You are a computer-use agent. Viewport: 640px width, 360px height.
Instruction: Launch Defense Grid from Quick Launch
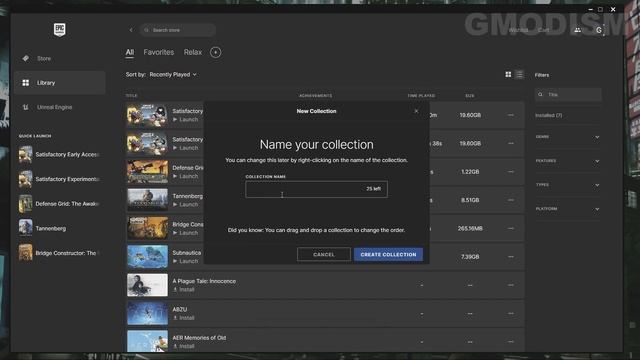click(60, 204)
